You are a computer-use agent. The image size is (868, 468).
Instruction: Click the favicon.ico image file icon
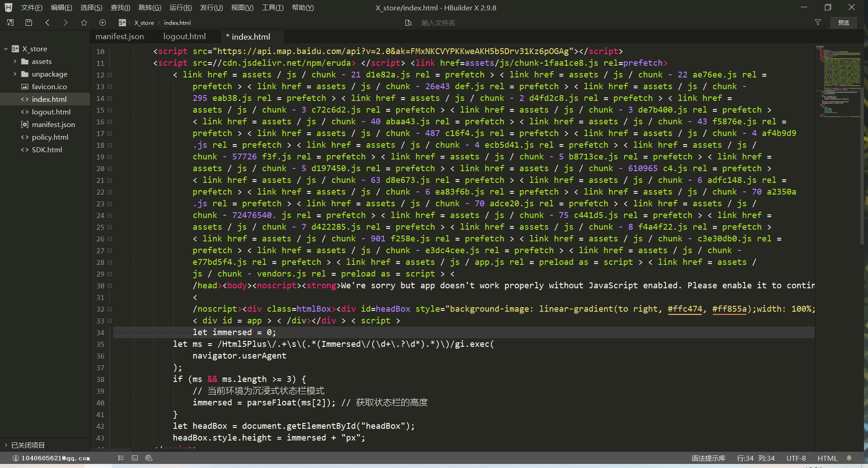pos(25,86)
